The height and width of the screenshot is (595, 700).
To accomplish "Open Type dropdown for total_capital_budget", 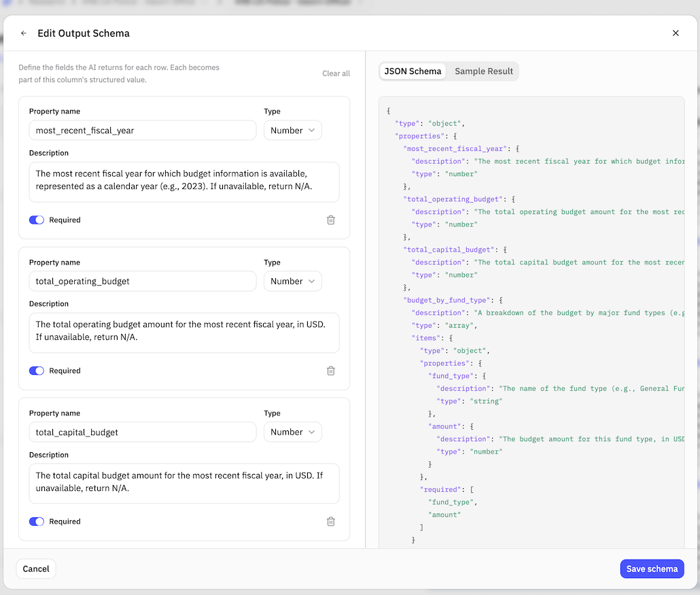I will 292,432.
